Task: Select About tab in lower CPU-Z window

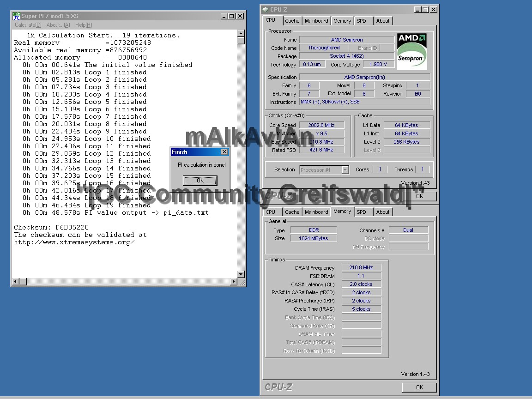Action: 383,212
